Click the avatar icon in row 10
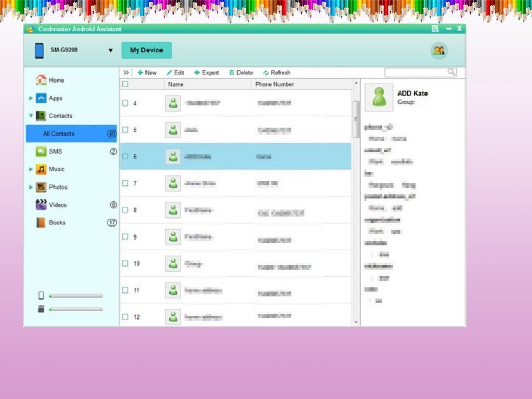 tap(173, 263)
